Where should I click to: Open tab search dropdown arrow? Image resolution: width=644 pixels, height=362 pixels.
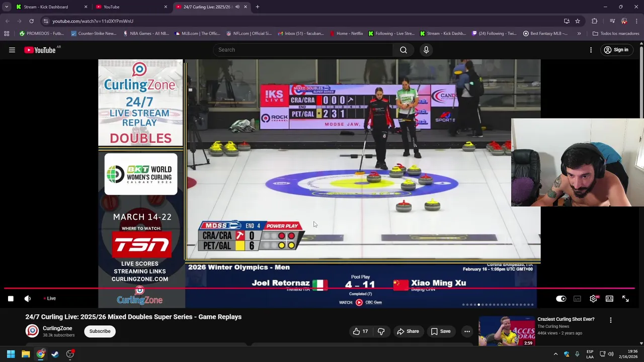[7, 7]
